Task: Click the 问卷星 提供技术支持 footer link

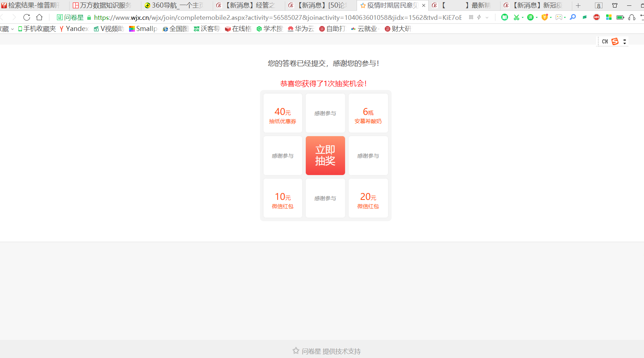Action: 326,351
